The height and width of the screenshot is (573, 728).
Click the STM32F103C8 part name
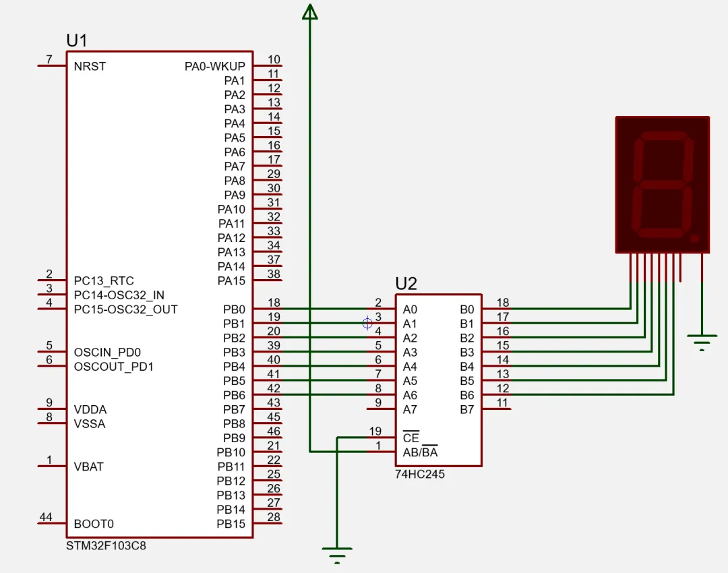[106, 545]
